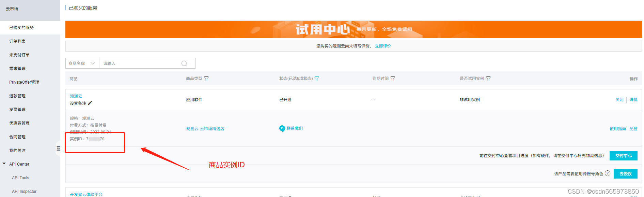The image size is (644, 197).
Task: Click the 试用中心 orange banner
Action: pyautogui.click(x=354, y=29)
